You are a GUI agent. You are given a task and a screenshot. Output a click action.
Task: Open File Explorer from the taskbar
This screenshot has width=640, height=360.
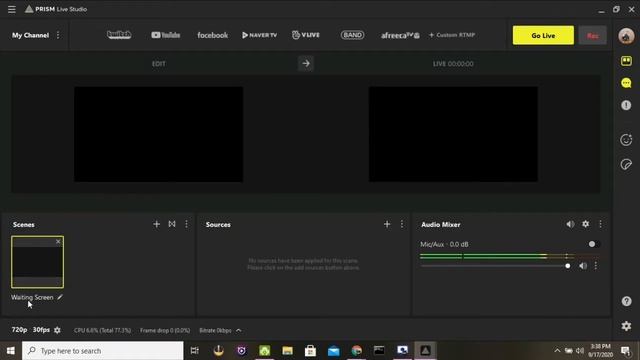pyautogui.click(x=287, y=351)
